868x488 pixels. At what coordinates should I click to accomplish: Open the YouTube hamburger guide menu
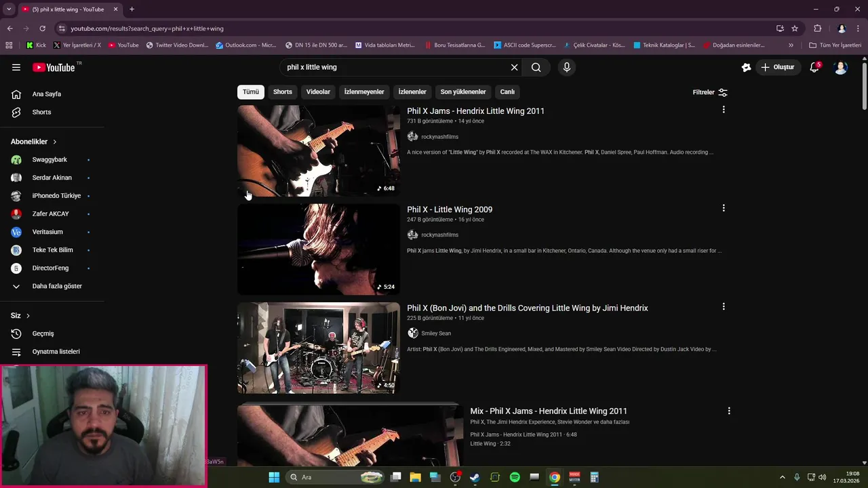click(x=16, y=67)
